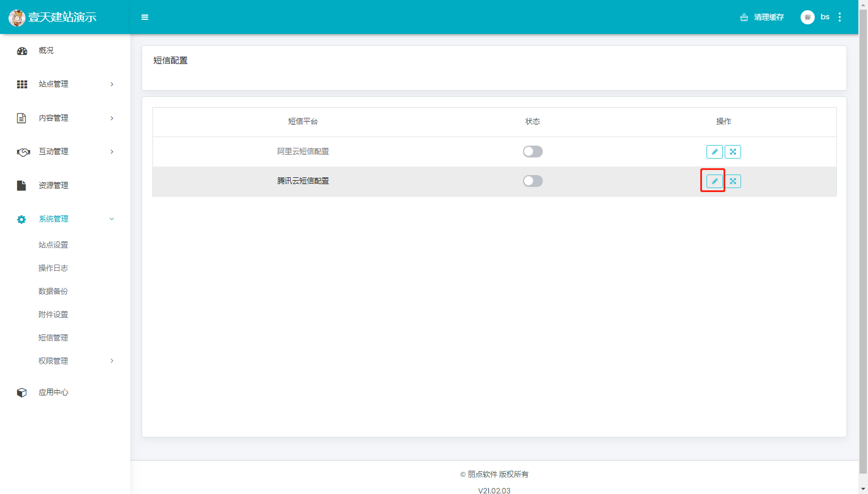Expand 权限管理 submenu chevron
This screenshot has height=494, width=868.
coord(112,361)
